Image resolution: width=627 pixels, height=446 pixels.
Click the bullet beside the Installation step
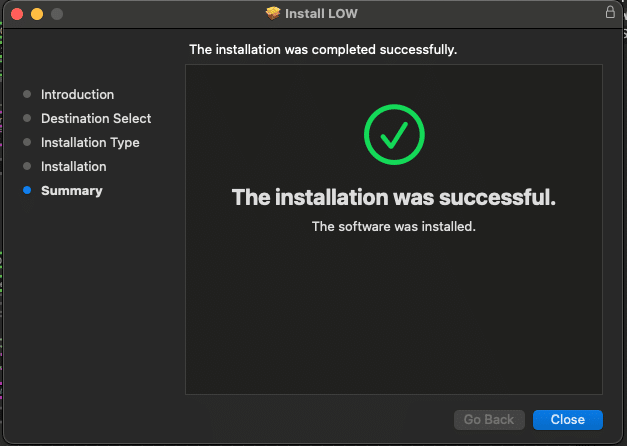(x=27, y=167)
